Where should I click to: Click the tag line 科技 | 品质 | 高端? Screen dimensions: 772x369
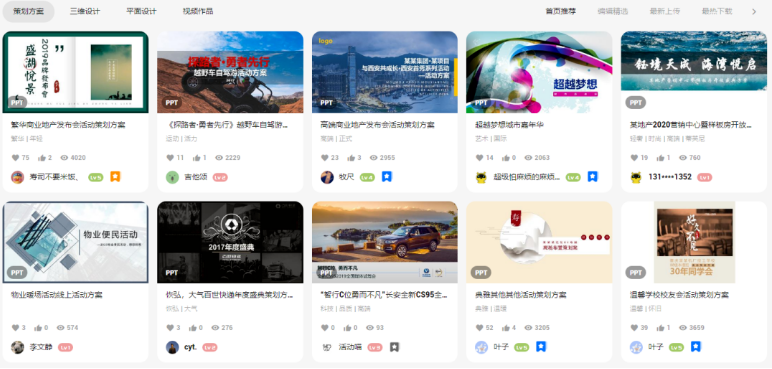(x=345, y=309)
